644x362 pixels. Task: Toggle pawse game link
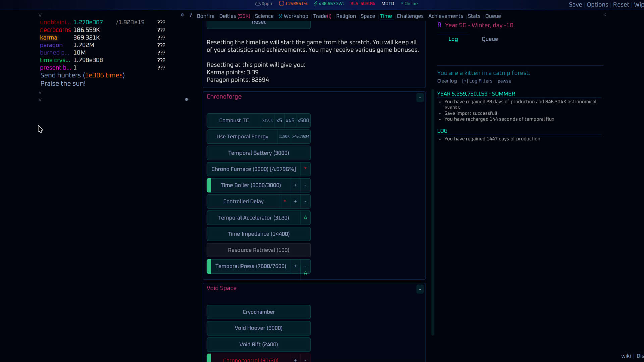tap(504, 81)
